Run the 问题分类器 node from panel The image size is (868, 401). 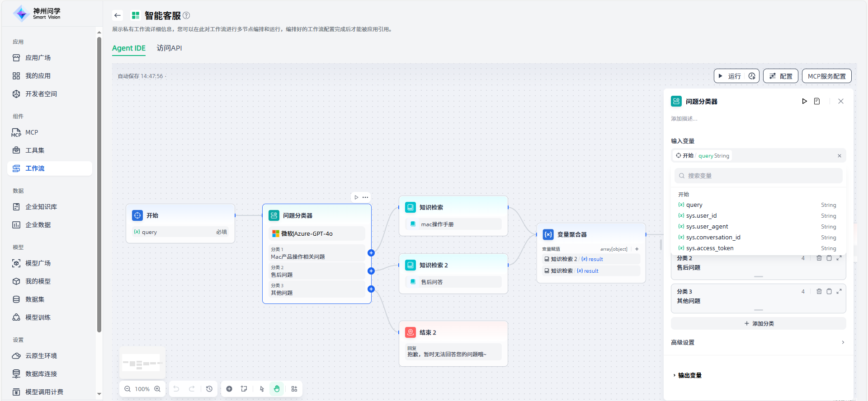tap(804, 101)
